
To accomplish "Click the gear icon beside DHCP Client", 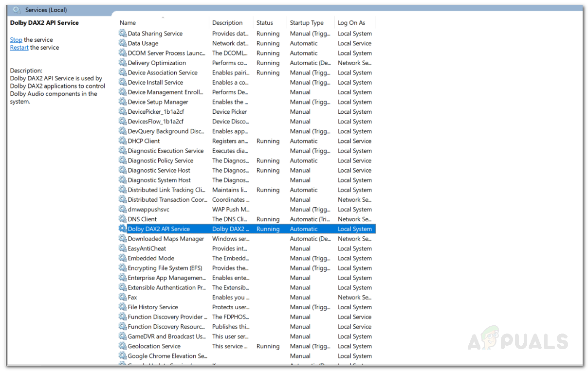I will [x=123, y=141].
